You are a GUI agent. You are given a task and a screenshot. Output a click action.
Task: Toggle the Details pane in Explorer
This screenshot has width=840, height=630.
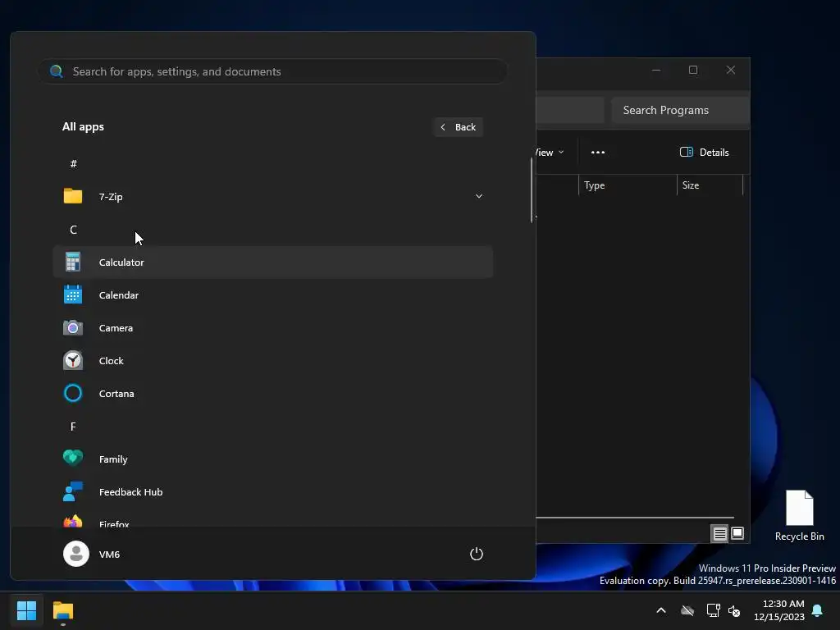pos(704,152)
